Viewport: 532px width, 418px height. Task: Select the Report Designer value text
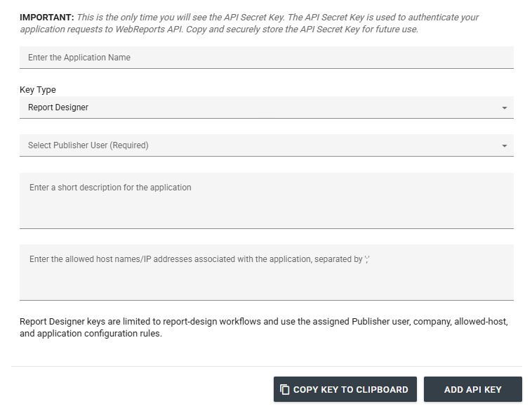pos(58,107)
